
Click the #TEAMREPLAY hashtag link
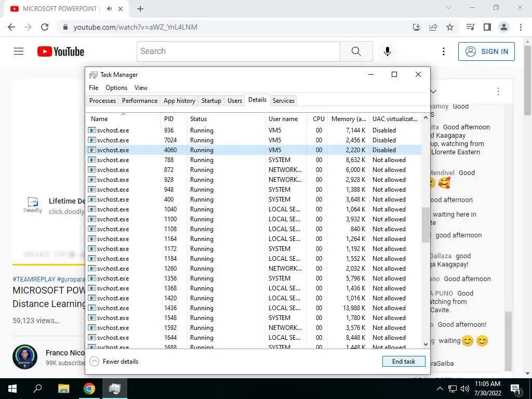tap(34, 279)
